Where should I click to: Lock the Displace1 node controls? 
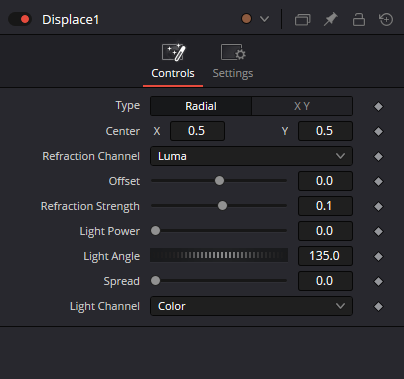point(359,19)
